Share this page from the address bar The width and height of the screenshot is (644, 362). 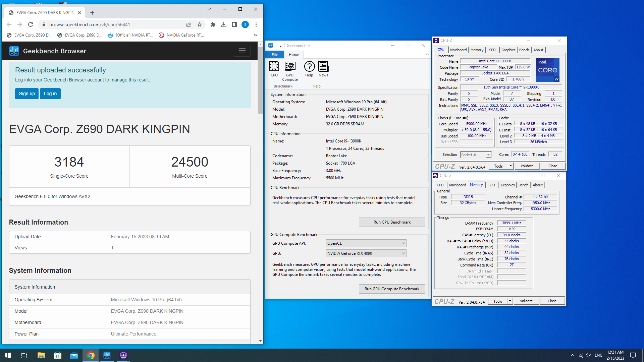189,24
